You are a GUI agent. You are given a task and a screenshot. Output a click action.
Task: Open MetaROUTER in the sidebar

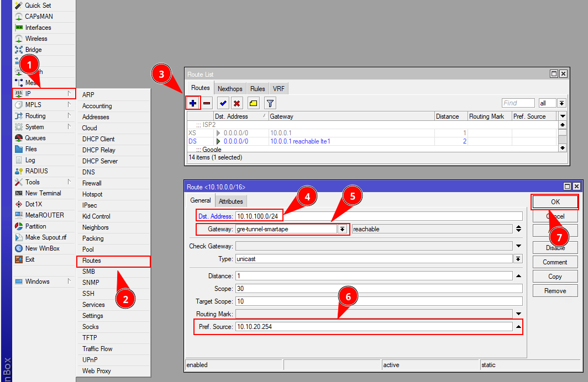(x=44, y=215)
